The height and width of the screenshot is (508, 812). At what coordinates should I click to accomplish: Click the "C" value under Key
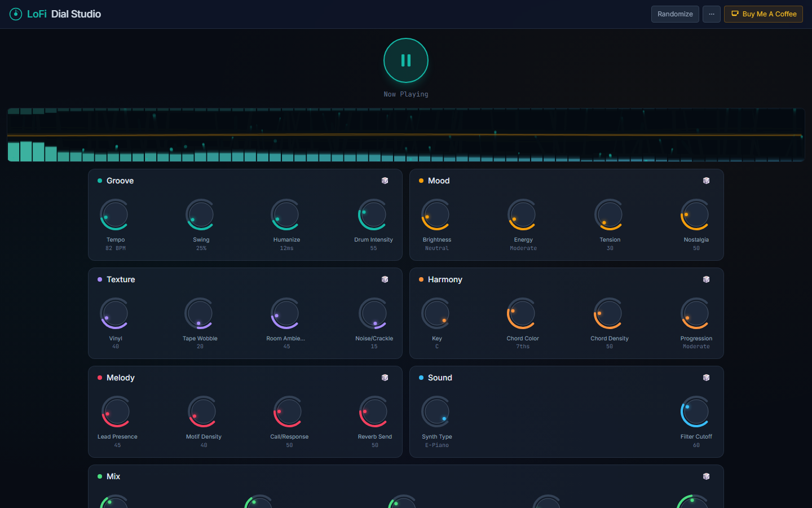pos(437,347)
